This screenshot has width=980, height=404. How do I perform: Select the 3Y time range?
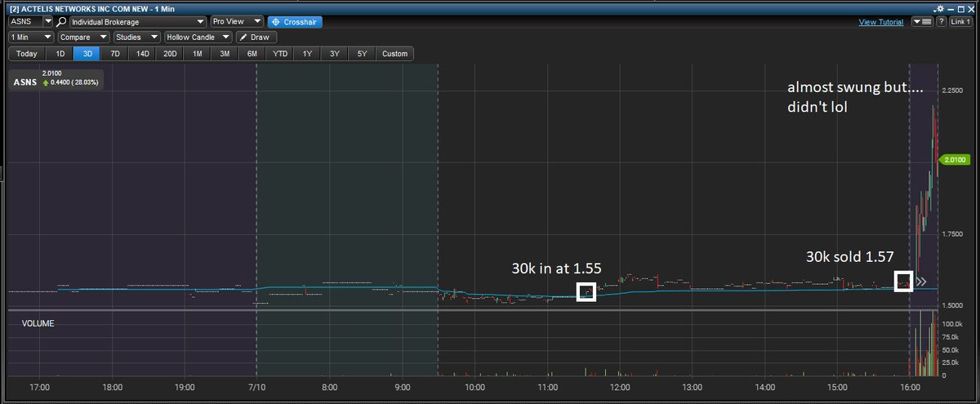pyautogui.click(x=335, y=54)
